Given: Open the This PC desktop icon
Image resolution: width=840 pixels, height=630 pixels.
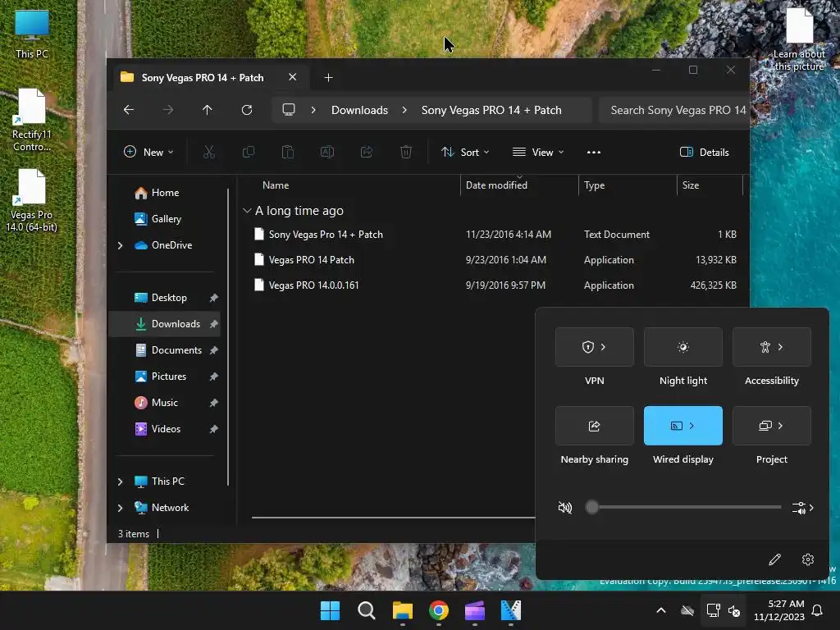Looking at the screenshot, I should (32, 34).
